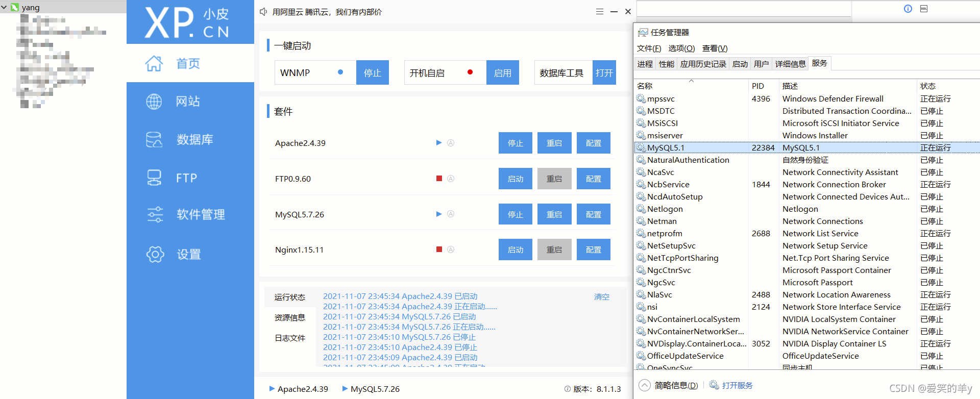Viewport: 980px width, 399px height.
Task: Click the SQL document icon at top right
Action: click(924, 9)
